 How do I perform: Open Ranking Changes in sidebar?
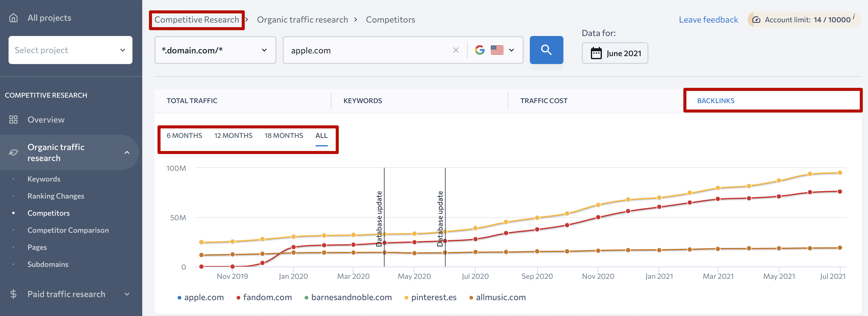coord(56,196)
